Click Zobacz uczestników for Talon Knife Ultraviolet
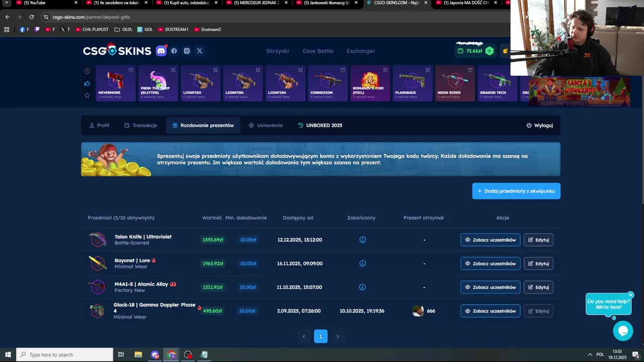This screenshot has width=644, height=362. (x=491, y=240)
